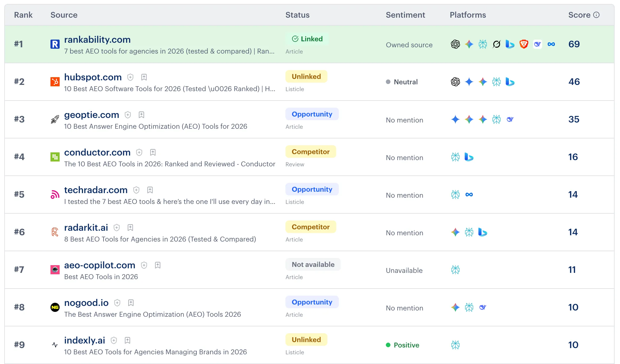Open the hubspot.com source link
Screen dimensions: 620x364
[x=93, y=77]
